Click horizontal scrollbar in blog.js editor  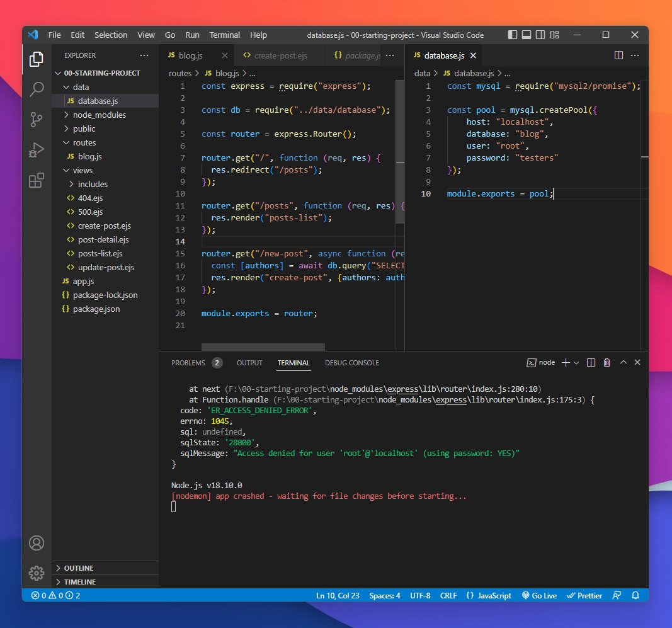click(263, 347)
